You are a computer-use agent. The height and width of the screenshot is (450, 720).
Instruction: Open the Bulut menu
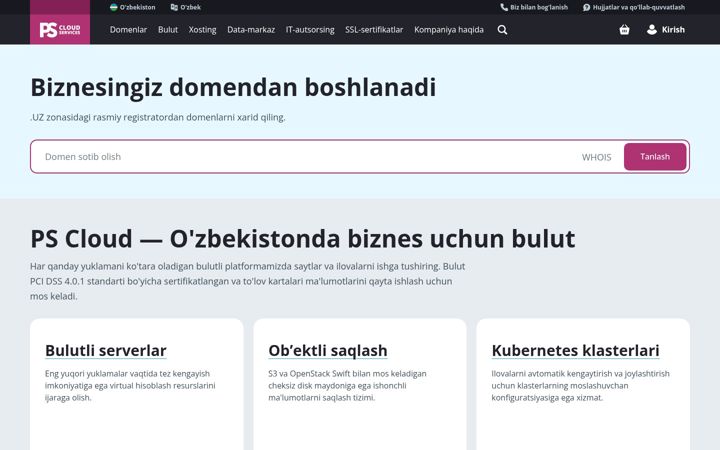[168, 30]
